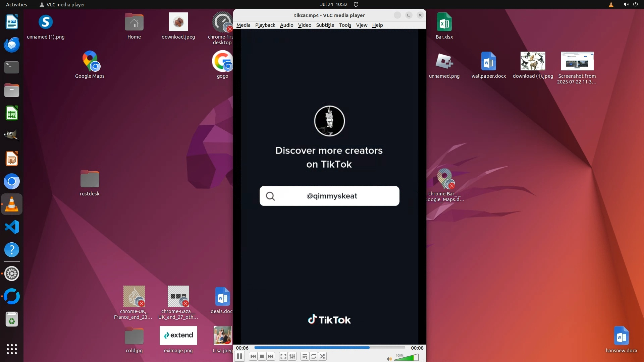Click the elapsed time label 00:06
The width and height of the screenshot is (644, 362).
pos(242,348)
